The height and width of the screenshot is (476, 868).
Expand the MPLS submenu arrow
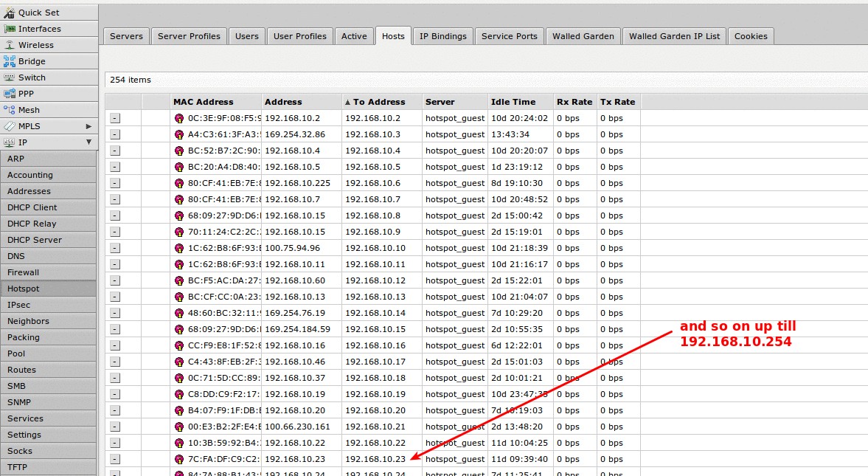click(88, 126)
